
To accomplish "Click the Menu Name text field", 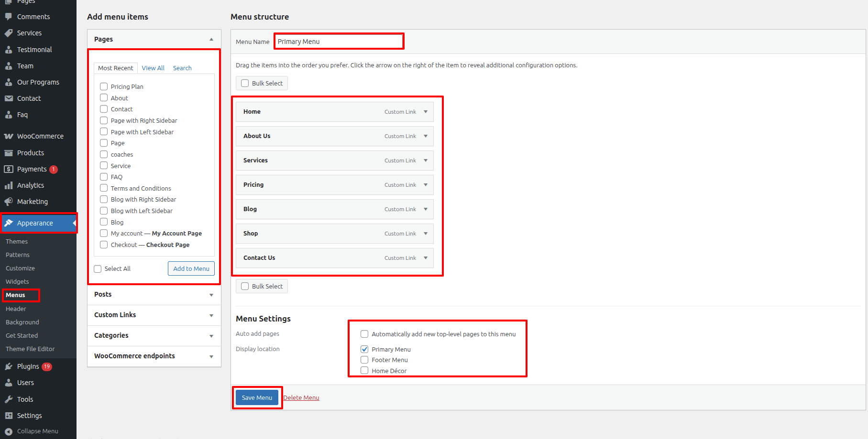I will [339, 42].
